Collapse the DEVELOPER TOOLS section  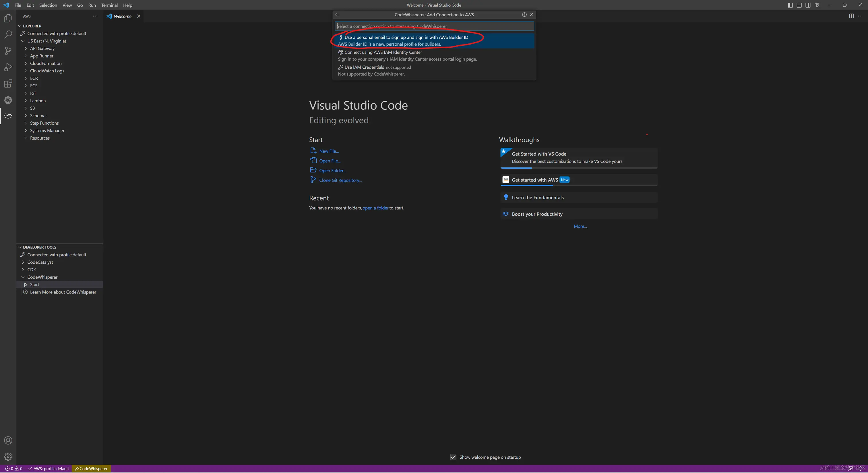(x=39, y=247)
